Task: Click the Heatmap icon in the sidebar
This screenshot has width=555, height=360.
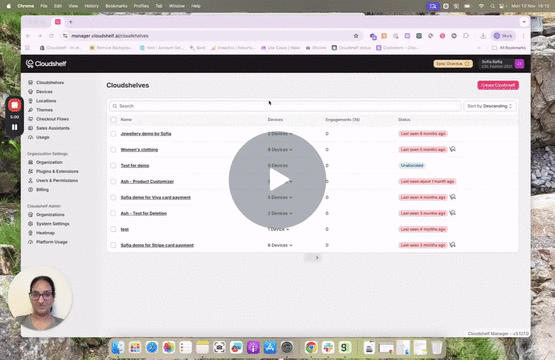Action: (30, 233)
